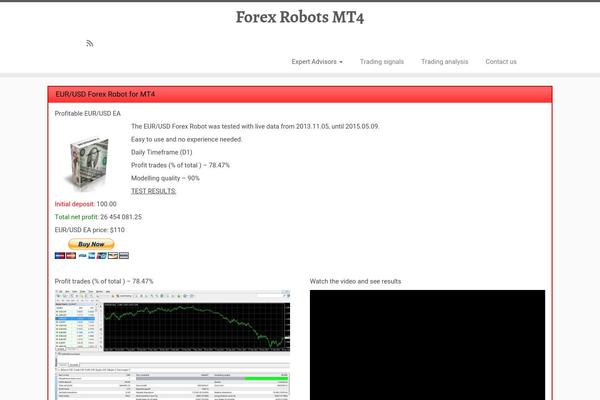Navigate to Contact us

pyautogui.click(x=501, y=62)
